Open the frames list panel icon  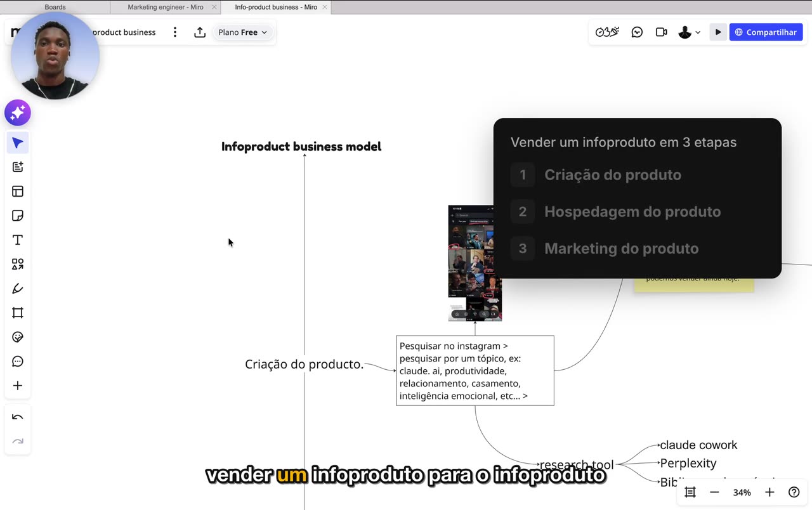tap(690, 492)
